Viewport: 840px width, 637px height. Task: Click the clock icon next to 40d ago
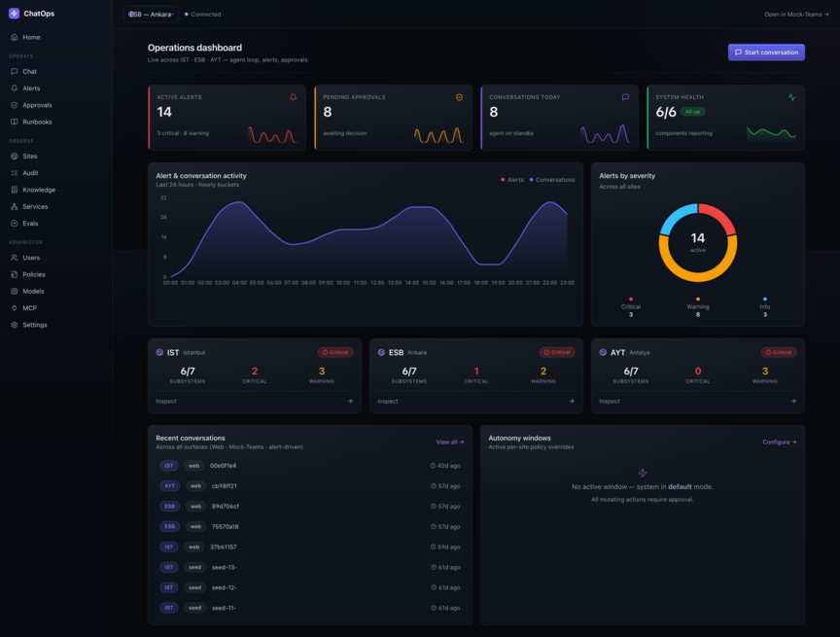tap(433, 466)
